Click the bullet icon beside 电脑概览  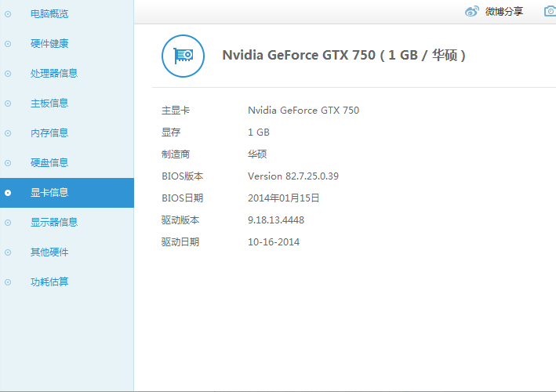click(x=8, y=14)
